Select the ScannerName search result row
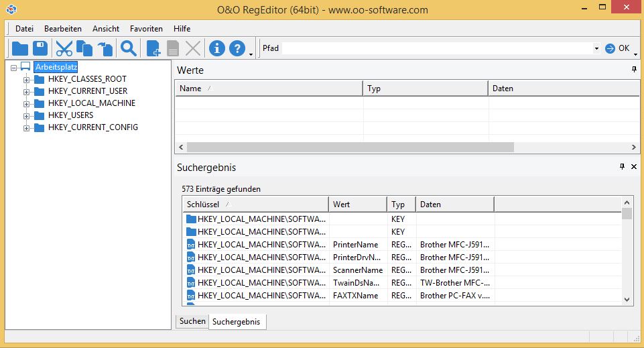The height and width of the screenshot is (348, 644). (x=401, y=270)
